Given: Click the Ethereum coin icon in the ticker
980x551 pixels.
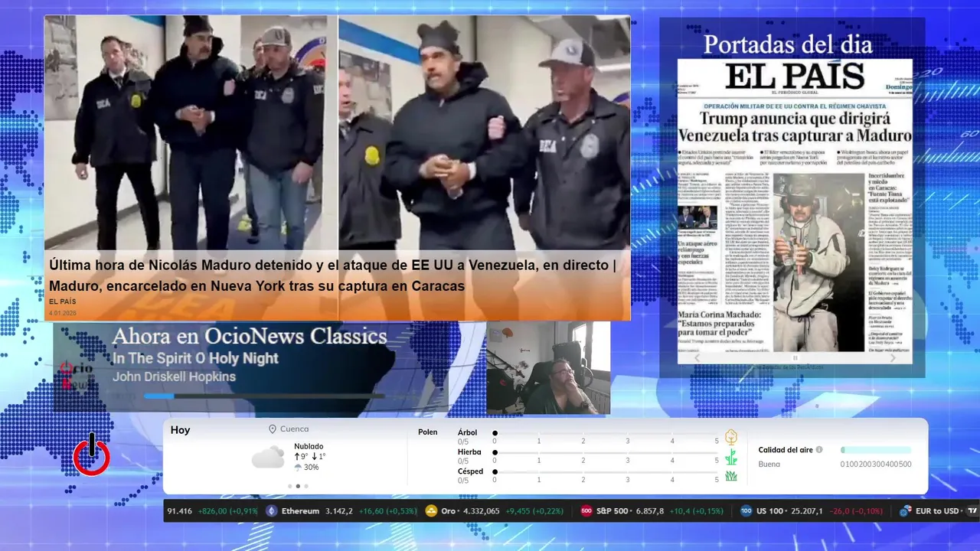Looking at the screenshot, I should tap(271, 511).
